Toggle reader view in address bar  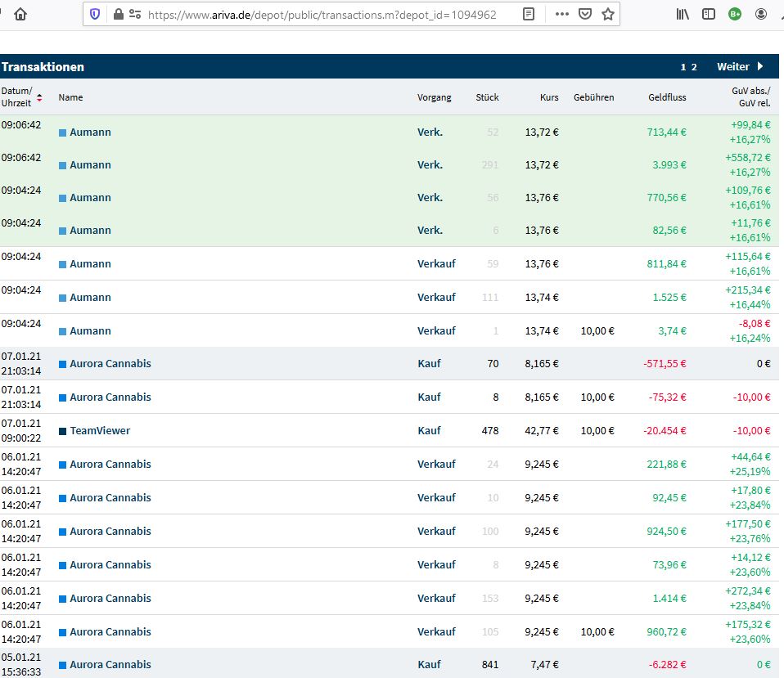point(529,14)
